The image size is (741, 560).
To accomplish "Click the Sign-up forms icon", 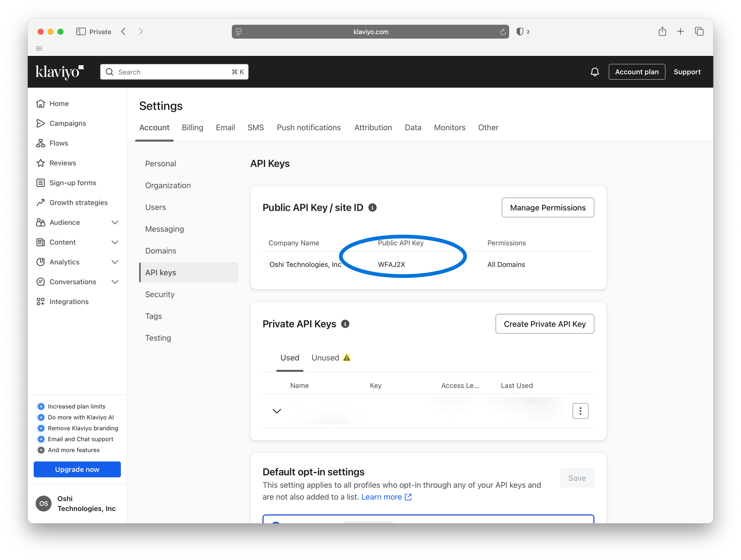I will (x=41, y=183).
